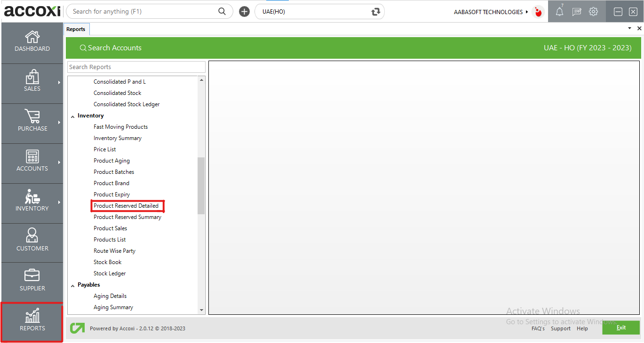Open the messages panel icon

tap(576, 11)
